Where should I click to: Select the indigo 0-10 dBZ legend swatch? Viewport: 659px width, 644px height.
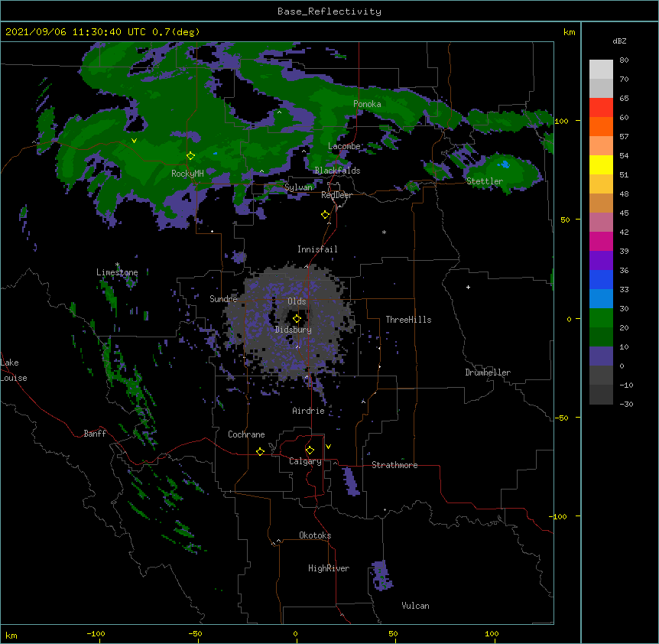pyautogui.click(x=601, y=356)
